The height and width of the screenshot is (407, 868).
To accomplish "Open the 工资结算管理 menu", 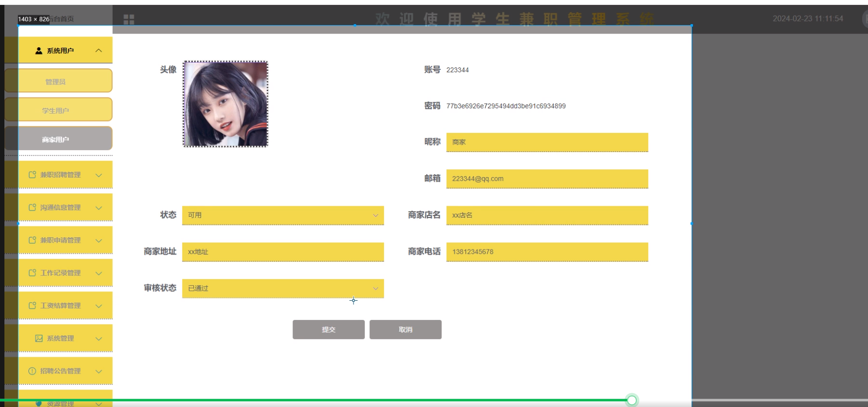I will [x=59, y=306].
